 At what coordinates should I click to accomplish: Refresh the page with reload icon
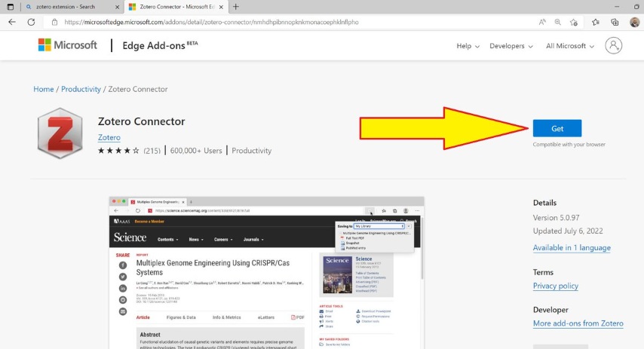point(32,23)
